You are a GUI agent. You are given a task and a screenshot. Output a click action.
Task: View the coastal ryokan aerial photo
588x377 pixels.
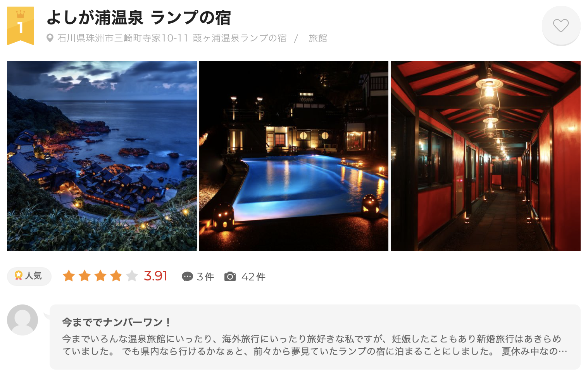(102, 156)
